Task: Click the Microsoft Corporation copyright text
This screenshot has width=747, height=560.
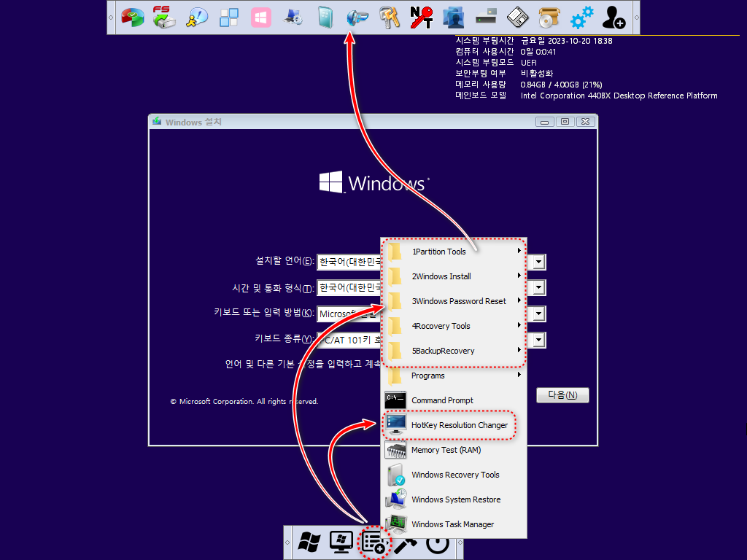Action: [x=244, y=402]
